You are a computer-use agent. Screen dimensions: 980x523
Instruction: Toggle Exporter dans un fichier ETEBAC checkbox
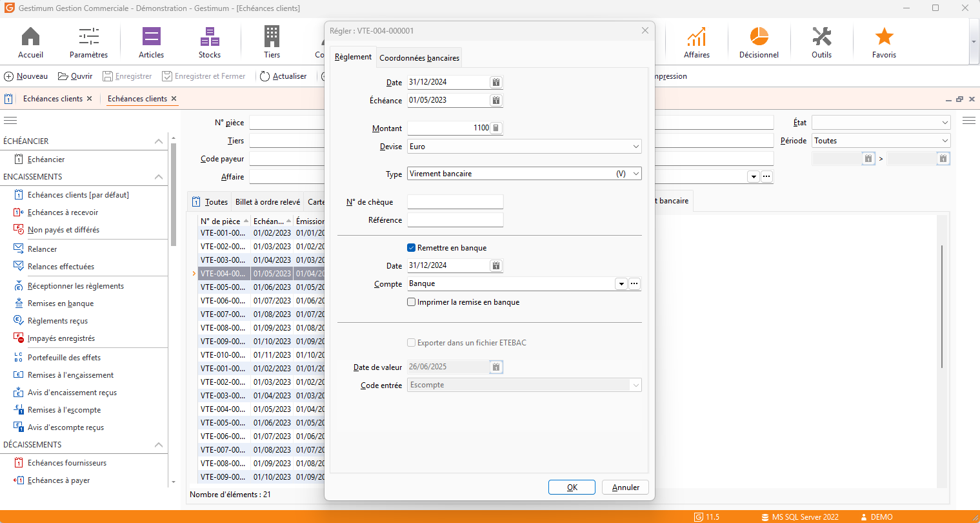[411, 343]
